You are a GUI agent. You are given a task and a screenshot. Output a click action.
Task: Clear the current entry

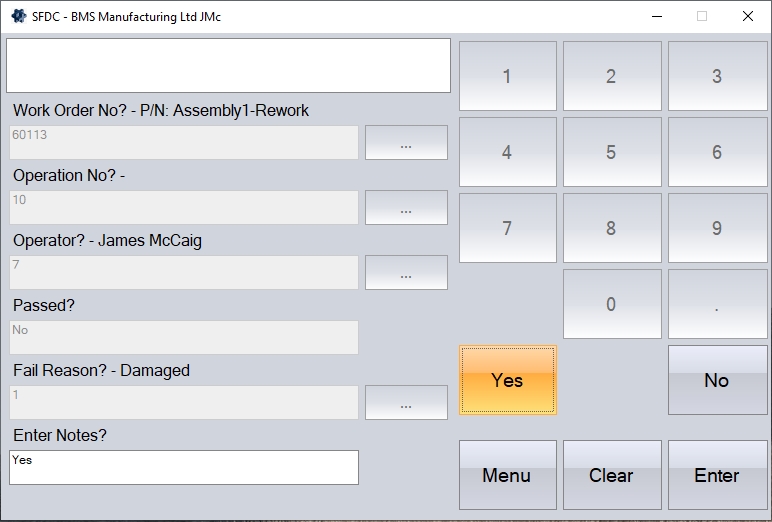611,475
